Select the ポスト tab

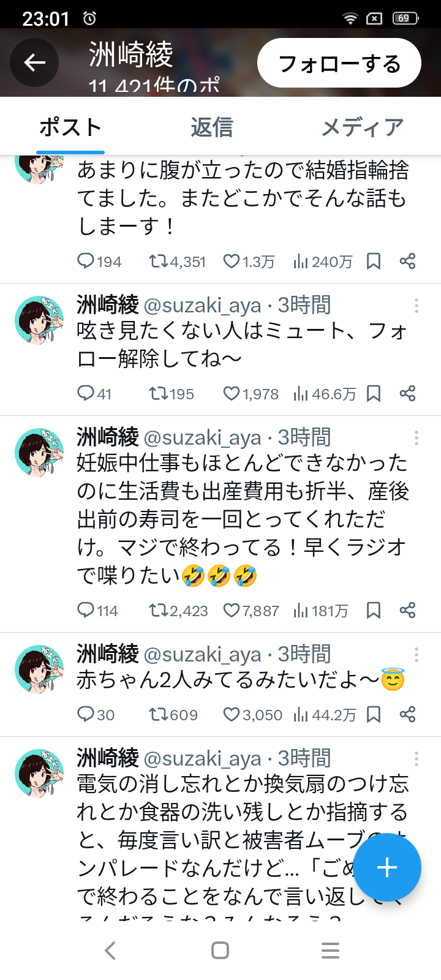(70, 127)
